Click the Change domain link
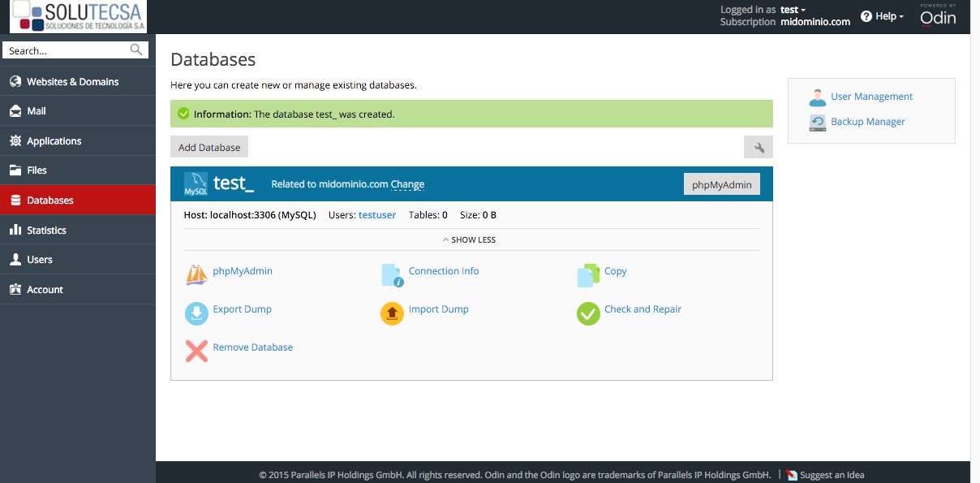Viewport: 980px width, 483px height. 407,184
